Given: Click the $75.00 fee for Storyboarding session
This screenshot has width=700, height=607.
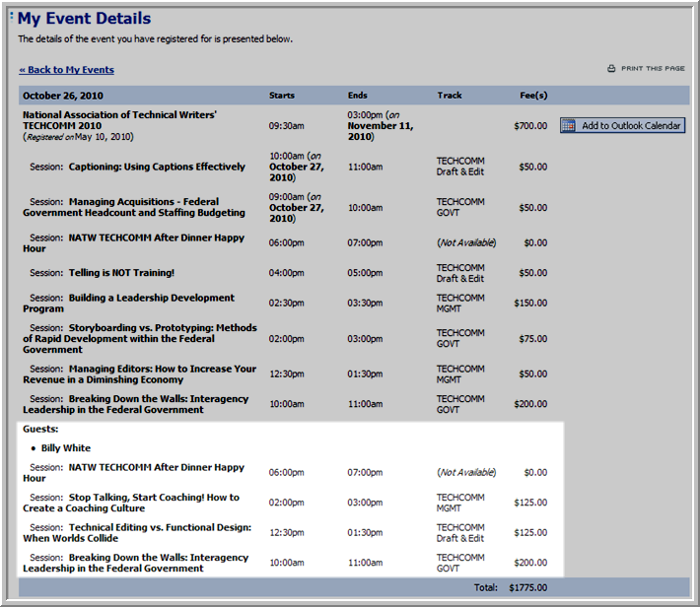Looking at the screenshot, I should (x=533, y=339).
